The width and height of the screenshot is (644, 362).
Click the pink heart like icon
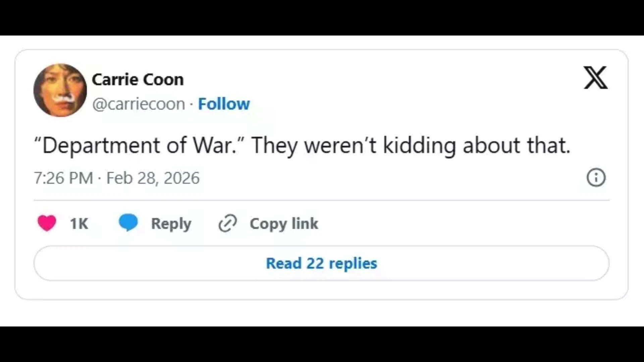click(x=47, y=223)
